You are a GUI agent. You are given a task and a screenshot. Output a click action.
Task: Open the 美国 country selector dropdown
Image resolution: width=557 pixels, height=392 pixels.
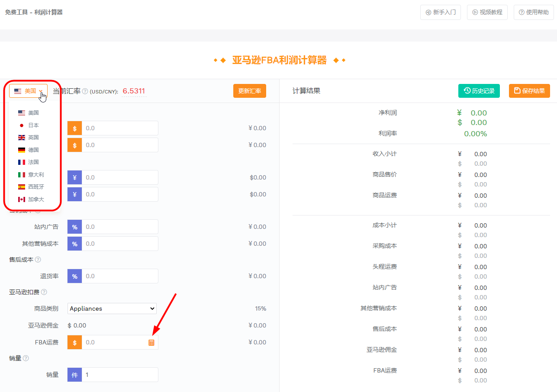(28, 91)
